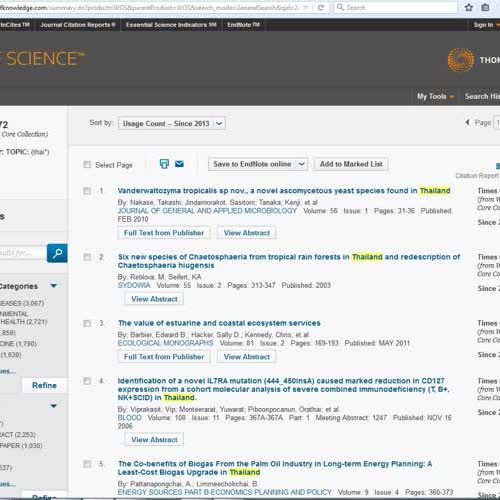Viewport: 500px width, 500px height.
Task: Click the magnifier icon in browser search box
Action: [x=340, y=7]
